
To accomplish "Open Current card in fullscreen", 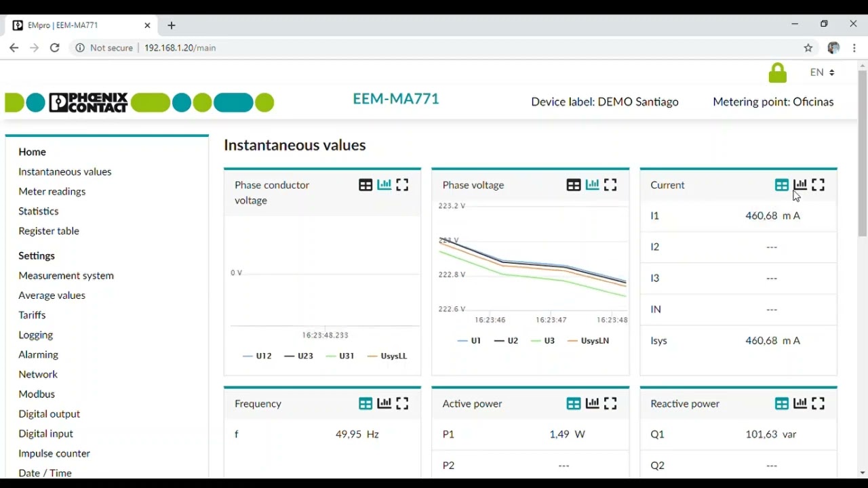I will (818, 185).
